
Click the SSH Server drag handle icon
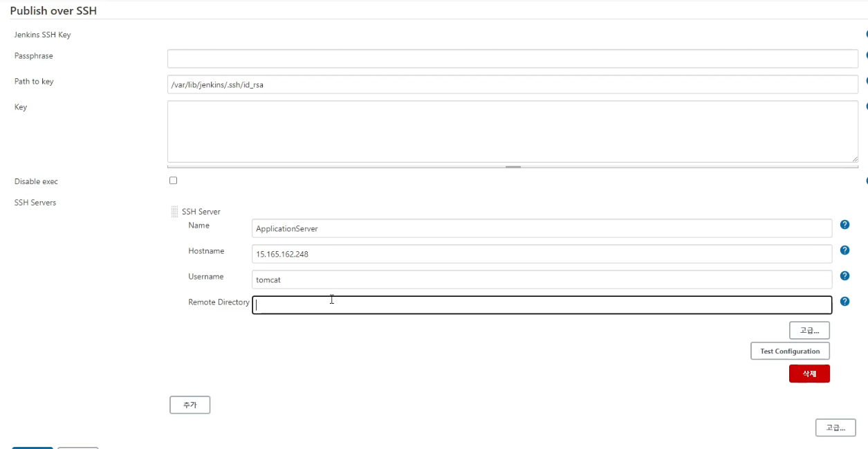(174, 212)
